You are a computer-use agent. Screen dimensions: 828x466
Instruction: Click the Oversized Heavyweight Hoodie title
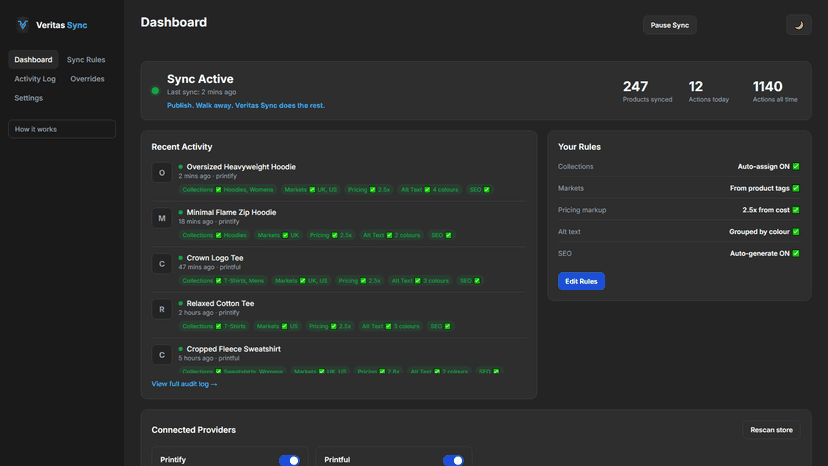point(241,167)
